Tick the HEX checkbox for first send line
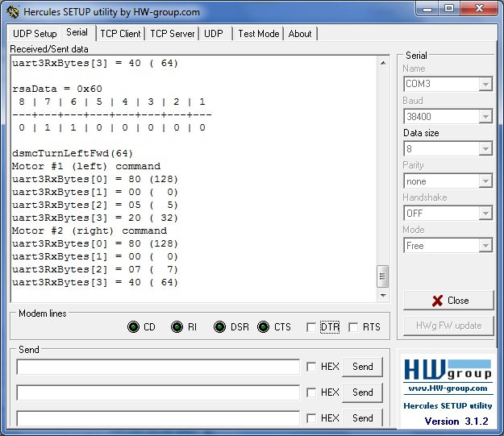504x436 pixels. (311, 367)
